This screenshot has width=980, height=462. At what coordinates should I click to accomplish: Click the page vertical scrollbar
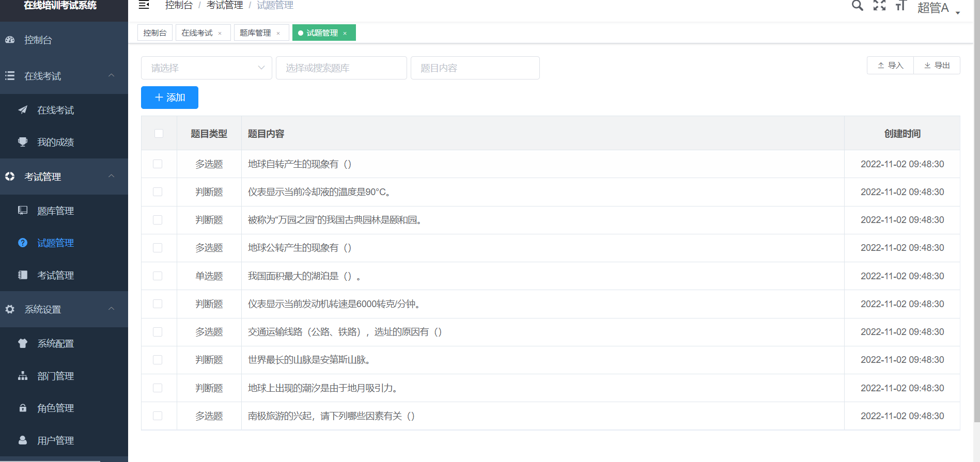[976, 212]
